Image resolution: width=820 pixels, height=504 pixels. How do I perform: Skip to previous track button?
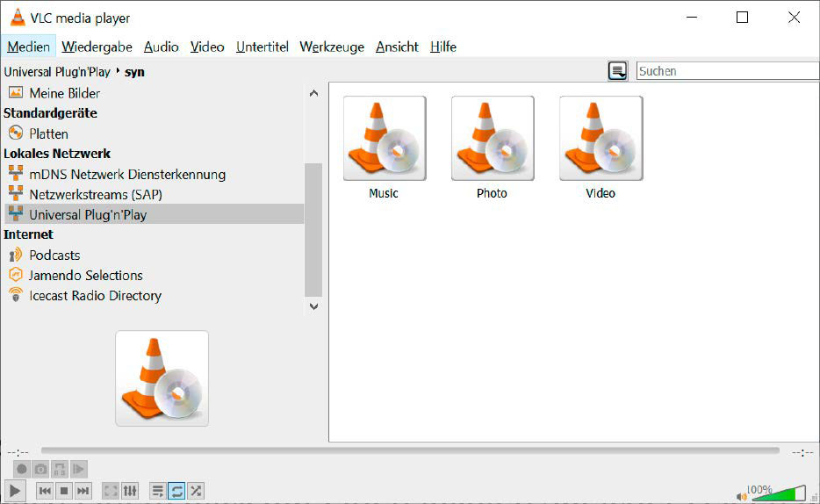tap(45, 491)
